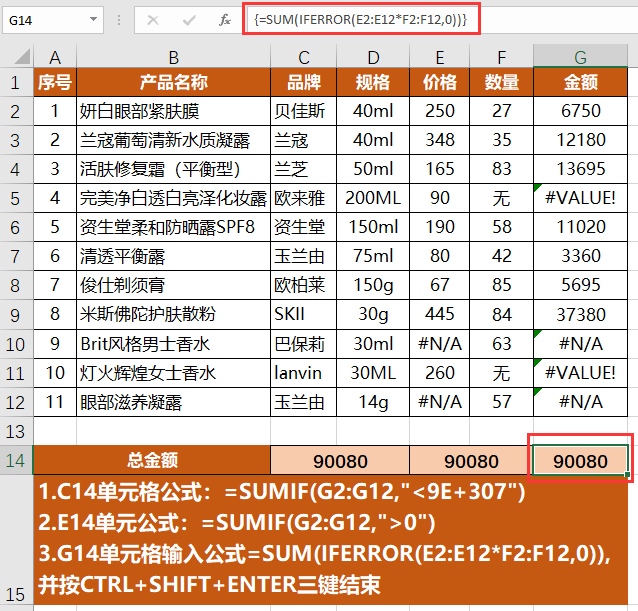Click the 价格 header cell
638x611 pixels.
point(439,83)
